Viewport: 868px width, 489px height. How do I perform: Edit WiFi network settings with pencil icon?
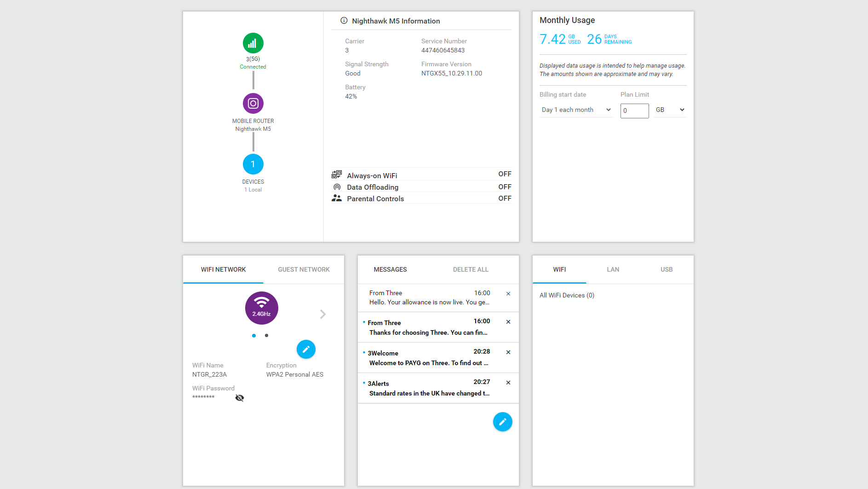coord(306,349)
